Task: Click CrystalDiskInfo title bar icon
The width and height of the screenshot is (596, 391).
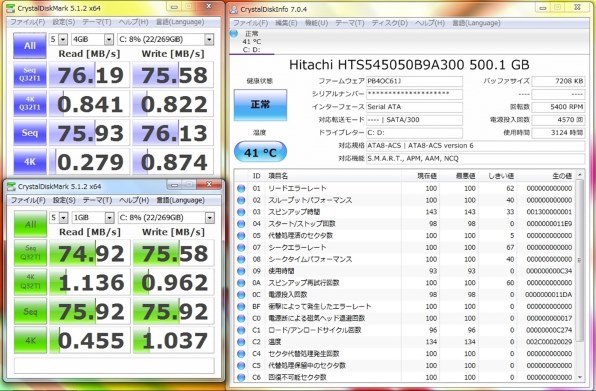Action: tap(233, 9)
